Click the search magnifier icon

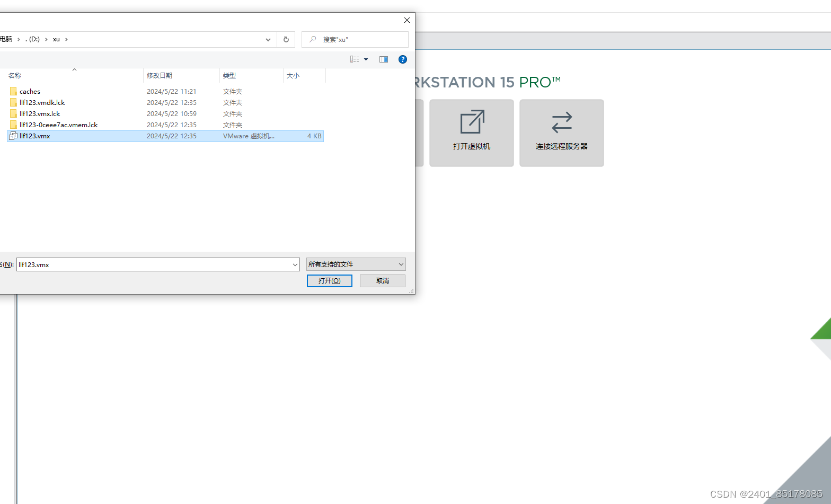(x=313, y=39)
